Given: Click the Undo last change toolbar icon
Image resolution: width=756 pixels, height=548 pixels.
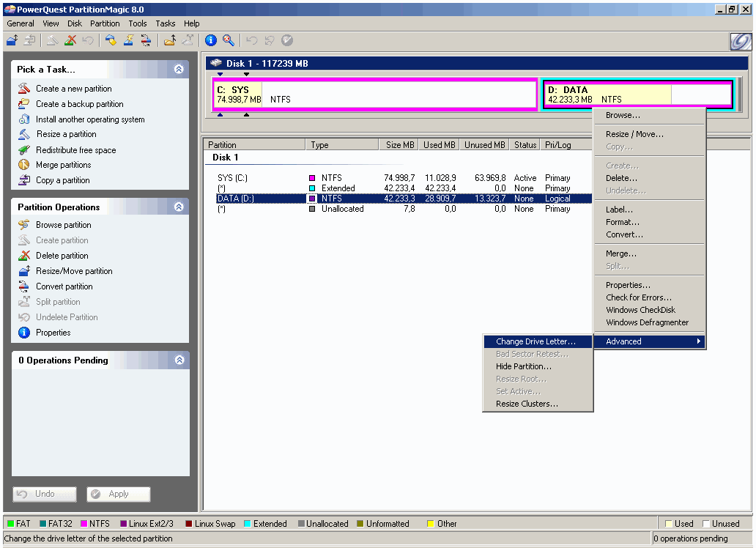Looking at the screenshot, I should pos(252,40).
